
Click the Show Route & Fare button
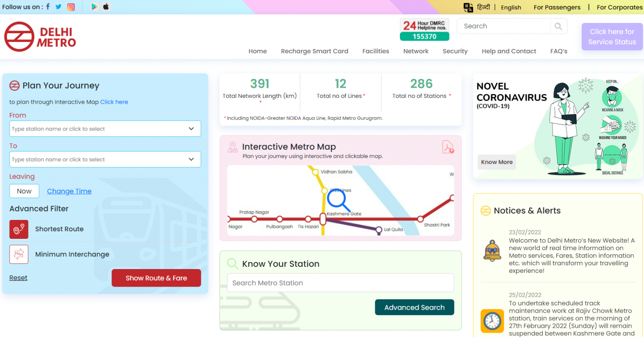pyautogui.click(x=156, y=278)
